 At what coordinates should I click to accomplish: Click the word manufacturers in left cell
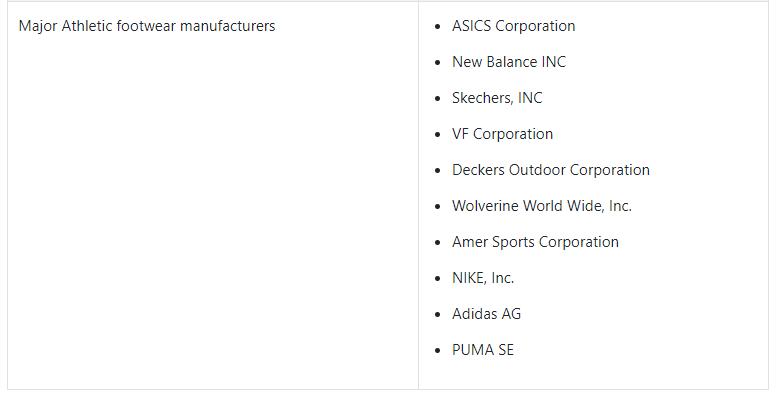click(x=227, y=26)
